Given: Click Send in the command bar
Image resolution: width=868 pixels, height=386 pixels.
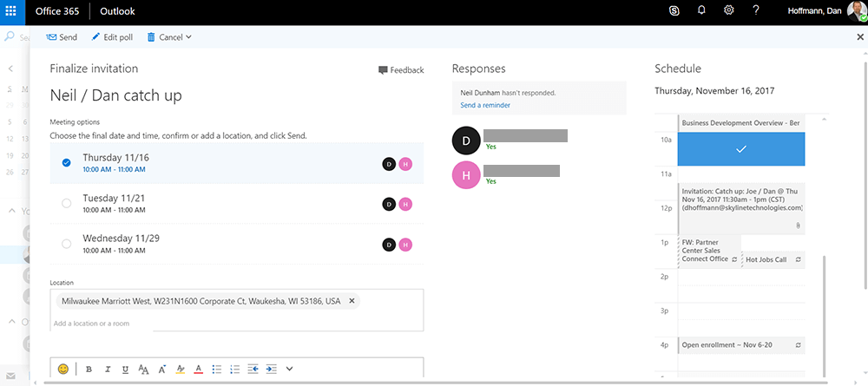Looking at the screenshot, I should coord(61,37).
